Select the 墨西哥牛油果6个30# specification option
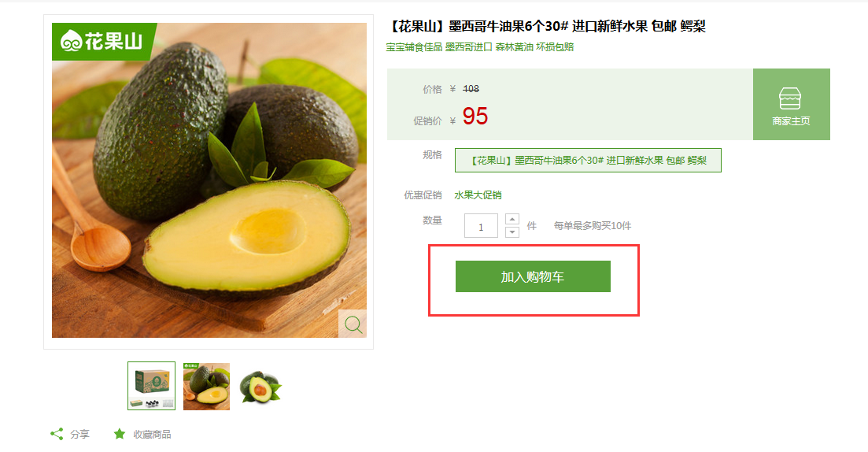 click(588, 160)
